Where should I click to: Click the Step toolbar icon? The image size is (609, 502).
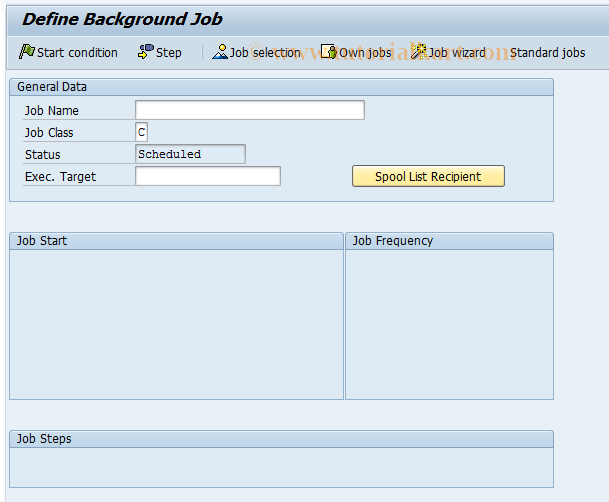(x=146, y=52)
